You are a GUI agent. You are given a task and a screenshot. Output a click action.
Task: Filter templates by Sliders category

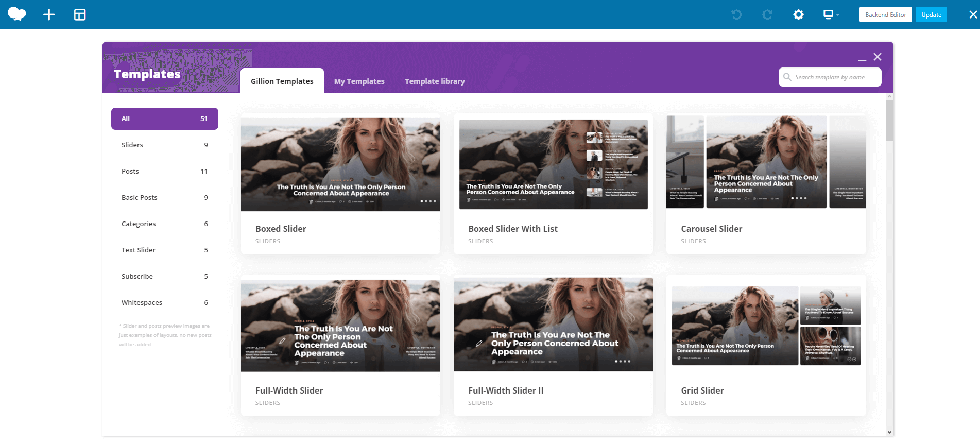(x=165, y=145)
